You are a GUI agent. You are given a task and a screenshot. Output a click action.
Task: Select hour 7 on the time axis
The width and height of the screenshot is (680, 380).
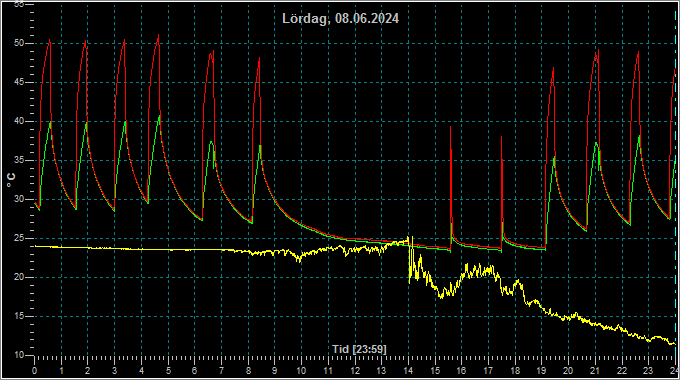221,371
